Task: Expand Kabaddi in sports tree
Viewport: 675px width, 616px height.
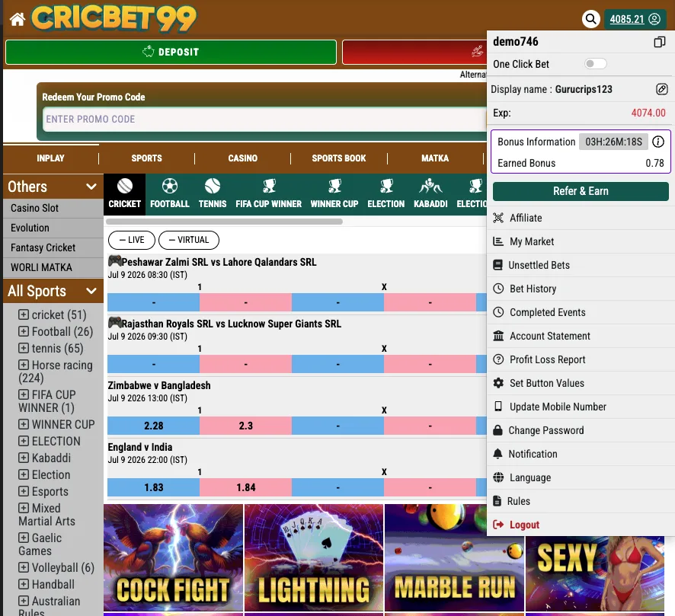Action: (24, 458)
